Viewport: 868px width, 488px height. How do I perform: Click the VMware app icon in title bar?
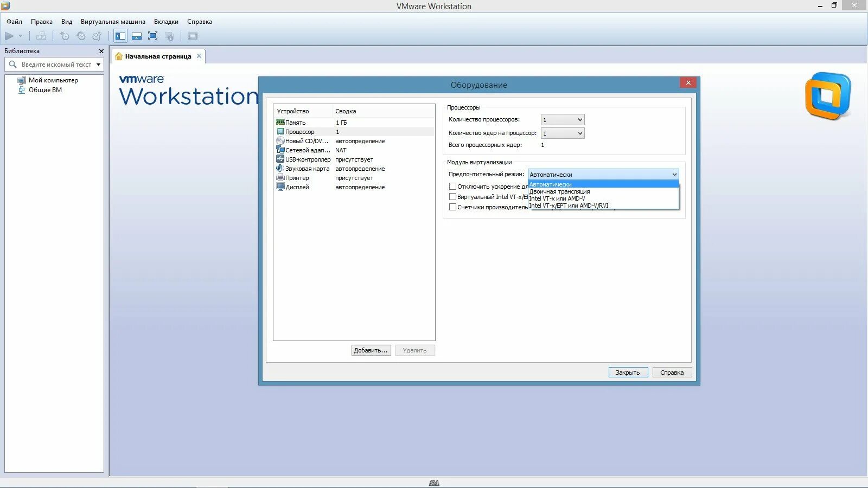[5, 6]
